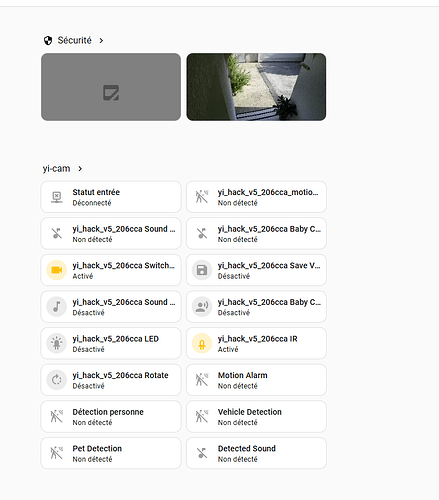
Task: Open the yi_hack_v5_206cca Rotate tile label
Action: click(x=120, y=375)
